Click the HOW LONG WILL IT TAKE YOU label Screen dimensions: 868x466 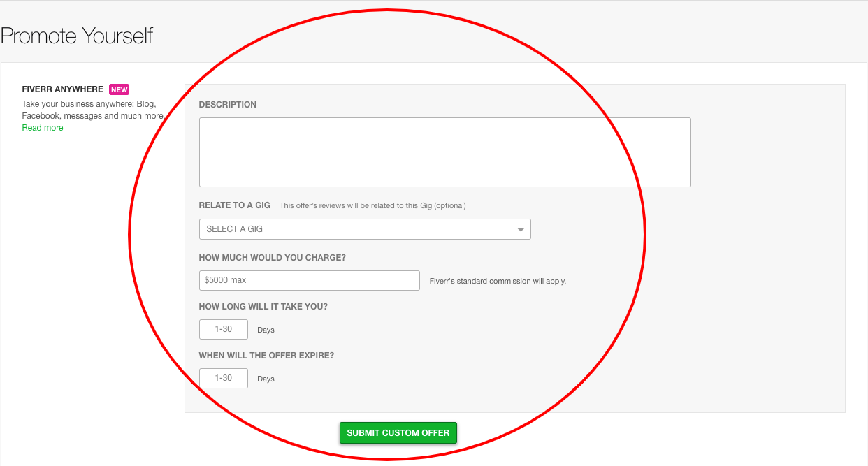pos(263,306)
